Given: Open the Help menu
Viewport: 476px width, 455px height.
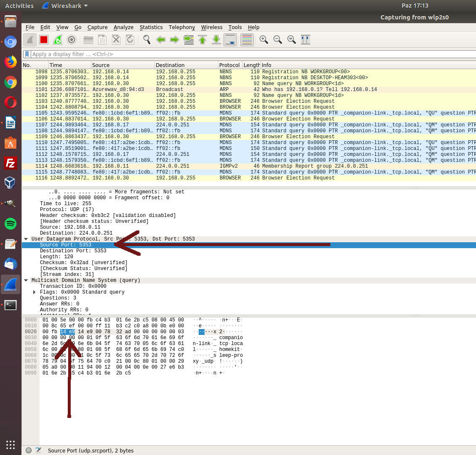Looking at the screenshot, I should [253, 27].
